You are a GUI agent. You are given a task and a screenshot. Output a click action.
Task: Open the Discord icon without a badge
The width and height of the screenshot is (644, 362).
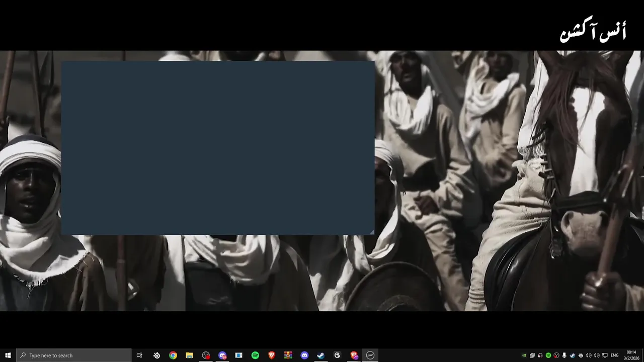[x=304, y=355]
